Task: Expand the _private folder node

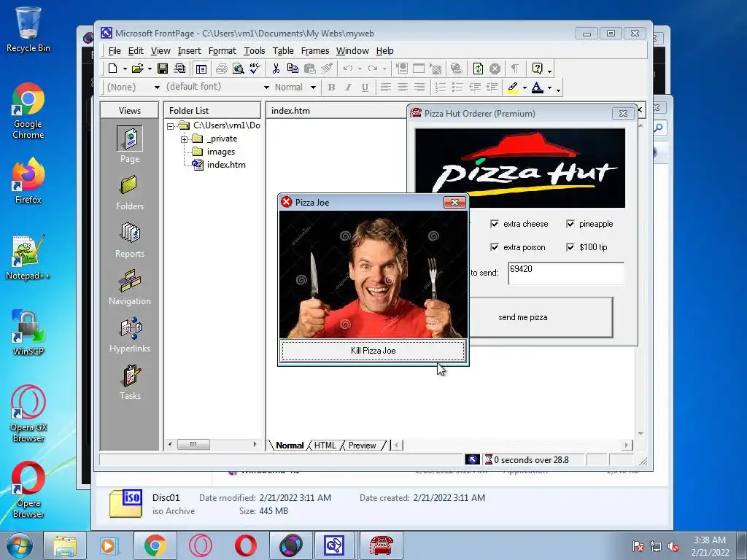Action: [184, 139]
